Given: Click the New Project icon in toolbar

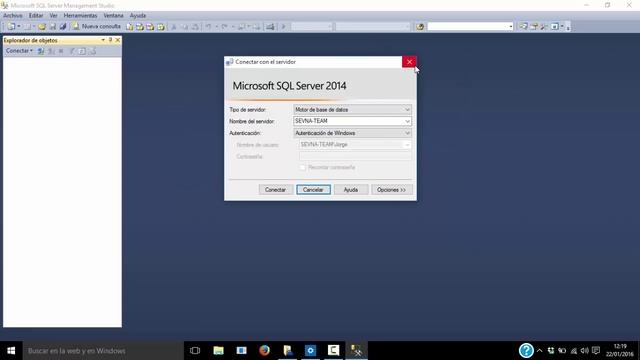Looking at the screenshot, I should (11, 27).
